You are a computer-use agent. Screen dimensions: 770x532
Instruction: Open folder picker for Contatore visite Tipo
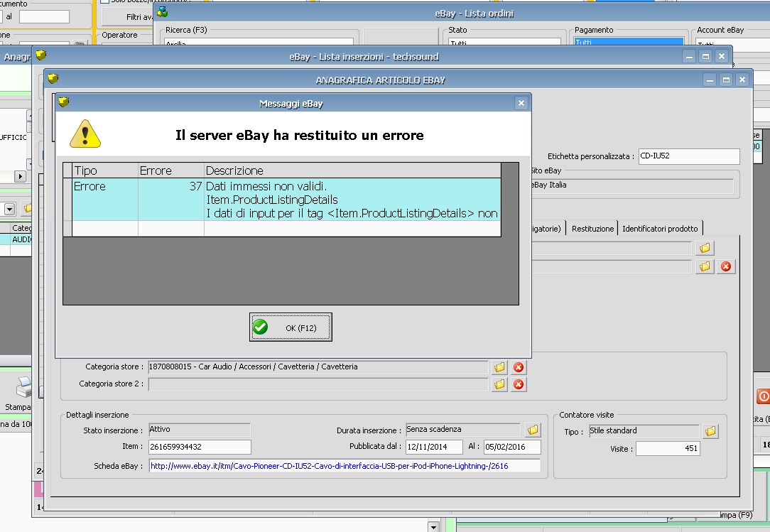tap(710, 431)
